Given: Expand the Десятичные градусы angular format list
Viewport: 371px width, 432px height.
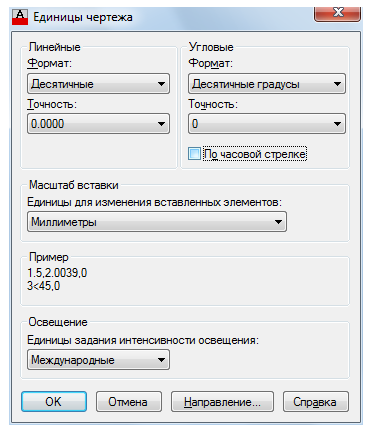Looking at the screenshot, I should coord(267,84).
